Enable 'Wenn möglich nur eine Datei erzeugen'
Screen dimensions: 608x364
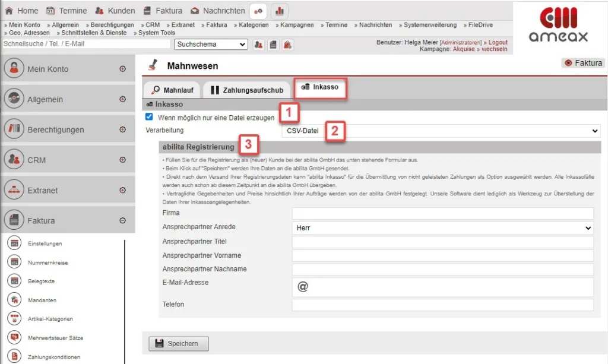pos(149,116)
